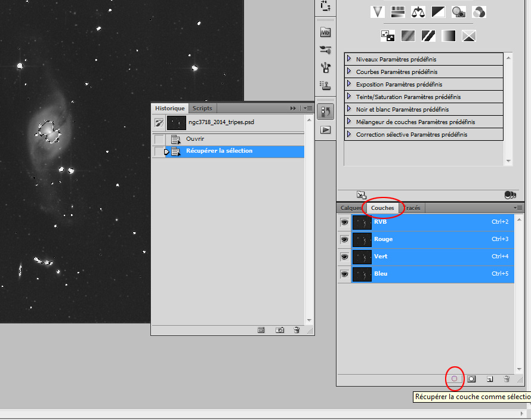
Task: Add a Vibrance adjustment from the triangle icon
Action: coord(377,12)
